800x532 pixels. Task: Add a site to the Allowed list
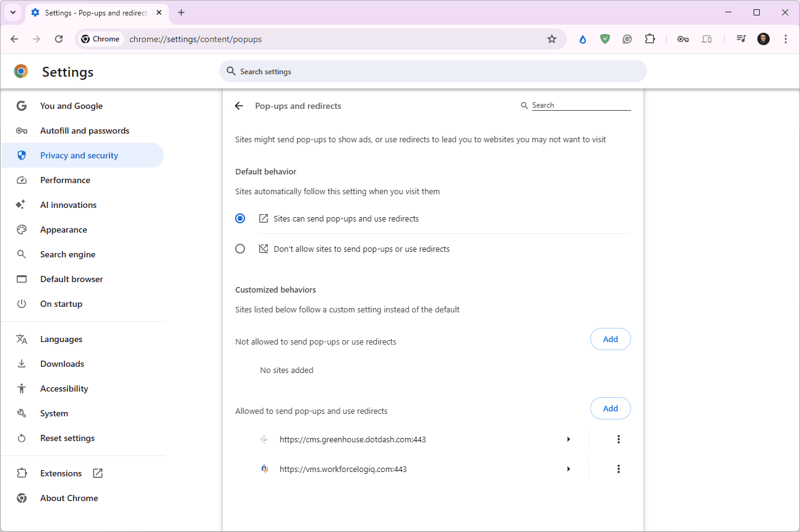click(x=610, y=408)
